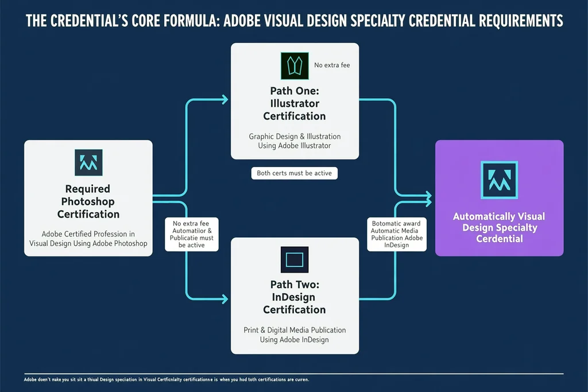
Task: Click 'Graphic Design & Illustration Using Adobe Illustrator'
Action: (295, 141)
